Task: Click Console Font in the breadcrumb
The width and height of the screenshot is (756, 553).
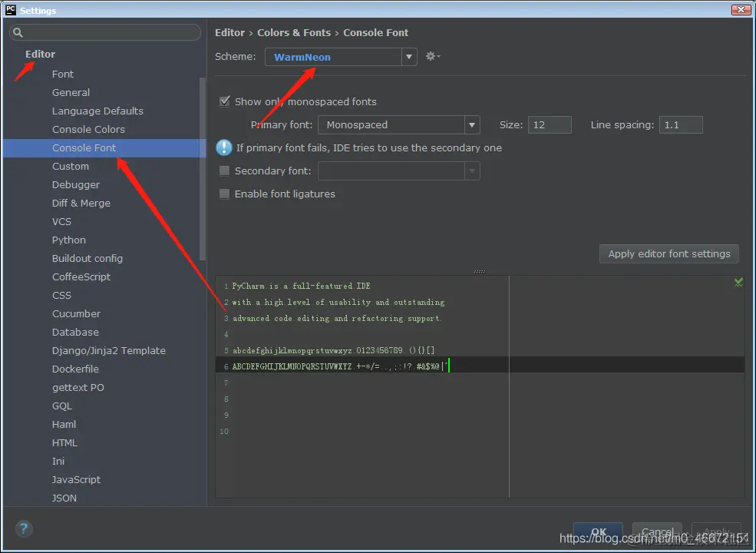Action: [375, 32]
